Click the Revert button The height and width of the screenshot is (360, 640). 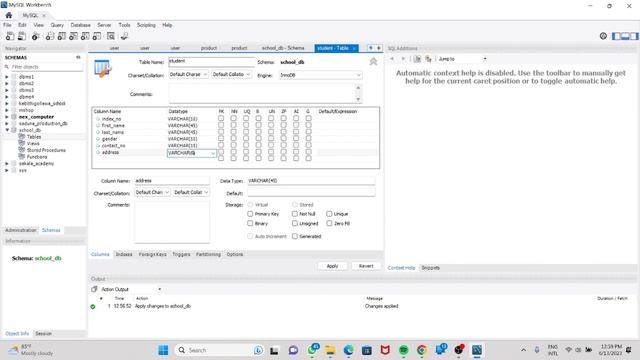pyautogui.click(x=366, y=266)
